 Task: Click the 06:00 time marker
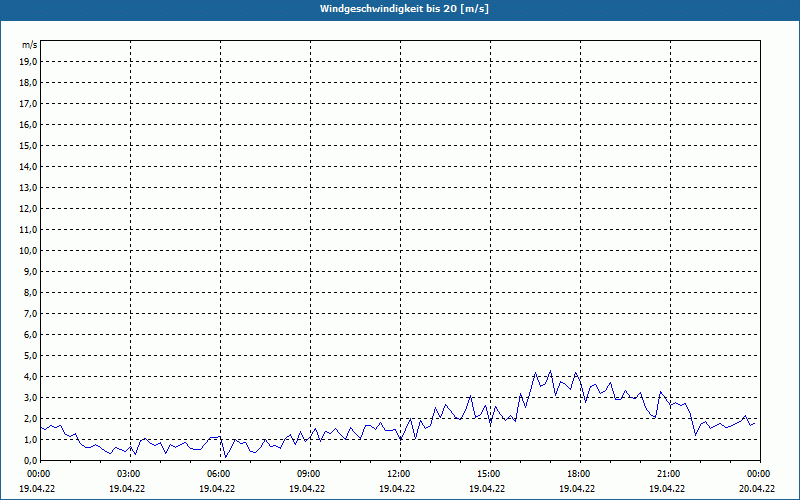[x=219, y=473]
